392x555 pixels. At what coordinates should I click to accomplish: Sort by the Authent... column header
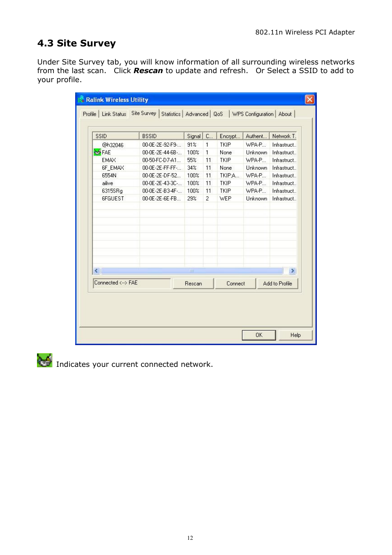pos(256,136)
